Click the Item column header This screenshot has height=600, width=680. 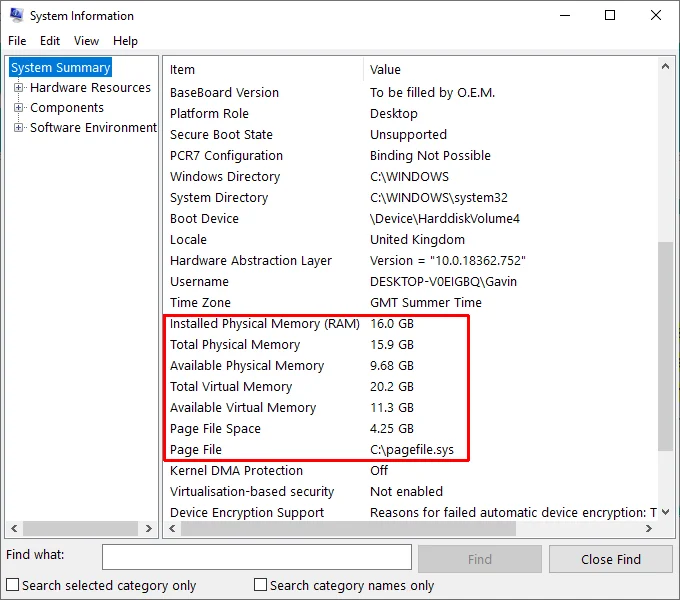[x=263, y=70]
